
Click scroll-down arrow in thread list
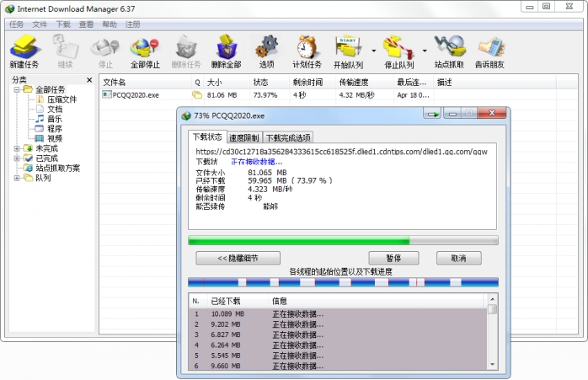click(492, 365)
